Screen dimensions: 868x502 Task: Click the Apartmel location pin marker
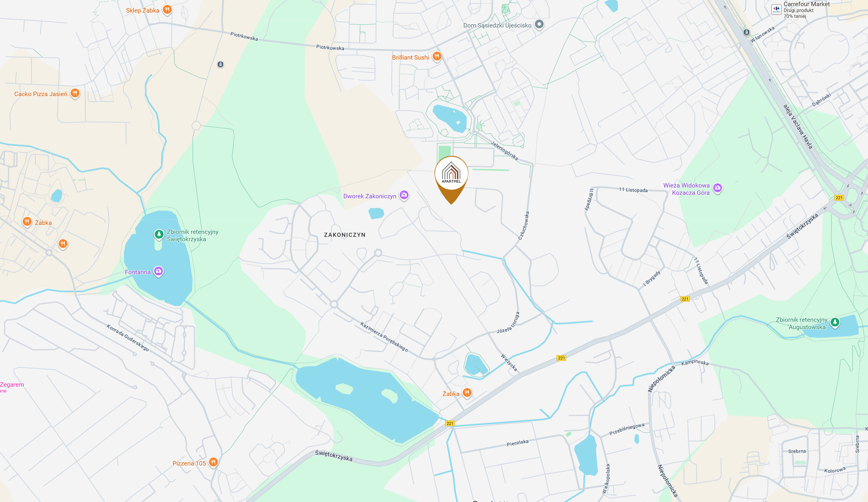451,180
